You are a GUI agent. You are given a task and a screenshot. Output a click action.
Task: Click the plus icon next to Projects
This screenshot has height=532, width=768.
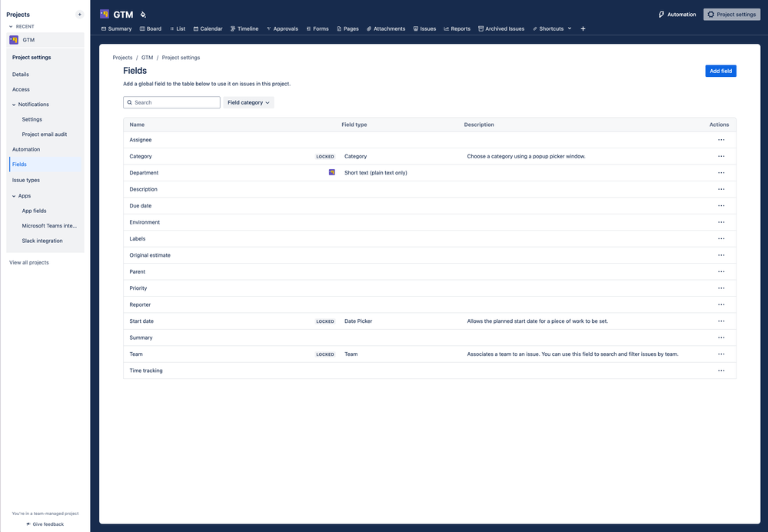[79, 15]
